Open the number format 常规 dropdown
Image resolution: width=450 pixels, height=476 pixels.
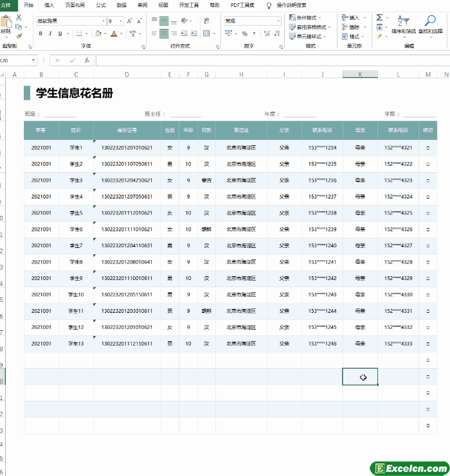click(278, 21)
